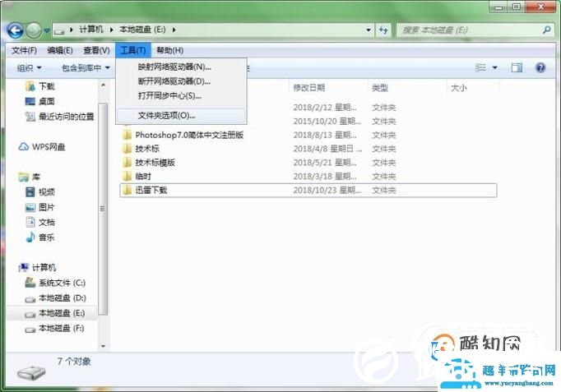Open the 编辑(E) menu
The height and width of the screenshot is (392, 561).
click(60, 50)
